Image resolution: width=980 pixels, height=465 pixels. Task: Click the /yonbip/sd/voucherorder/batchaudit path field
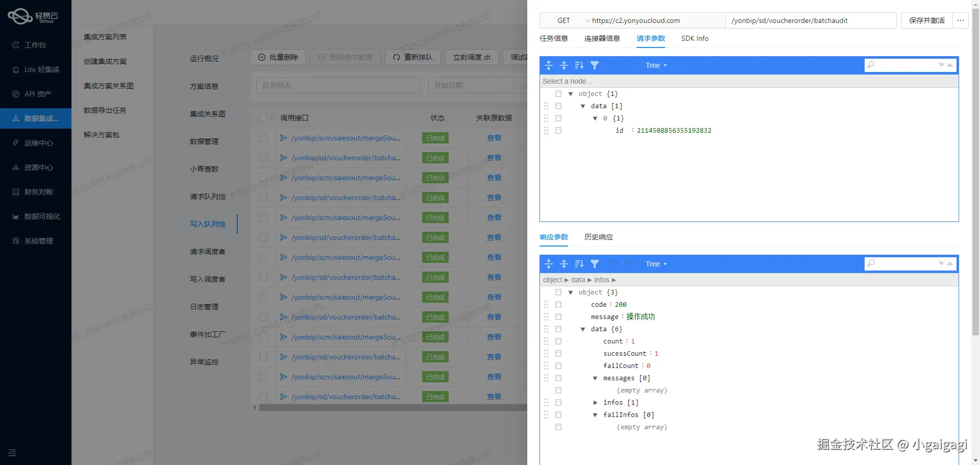tap(811, 20)
